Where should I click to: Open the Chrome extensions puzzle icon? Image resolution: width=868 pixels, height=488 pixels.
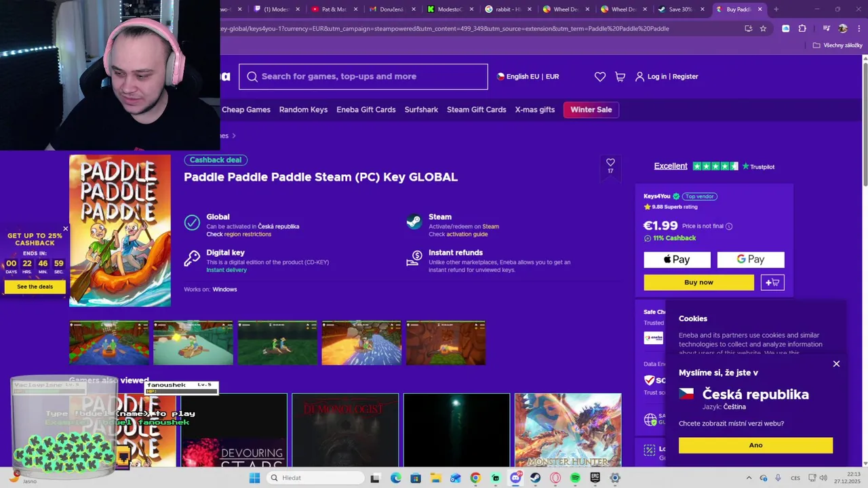(802, 28)
